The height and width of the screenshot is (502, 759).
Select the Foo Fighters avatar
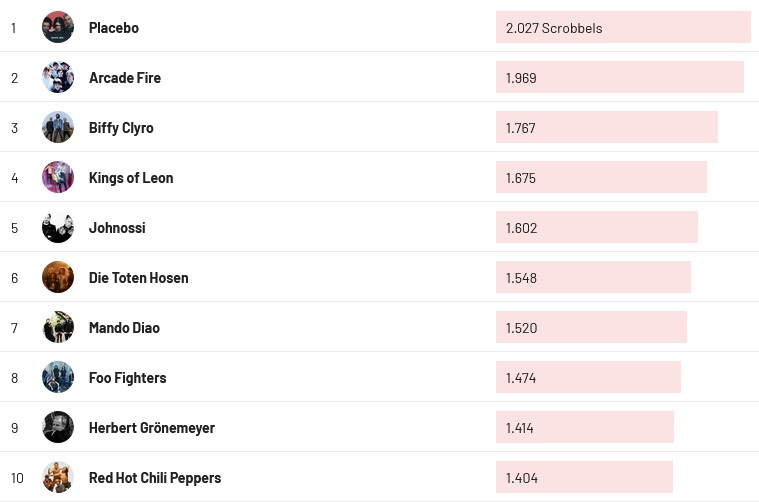click(58, 377)
